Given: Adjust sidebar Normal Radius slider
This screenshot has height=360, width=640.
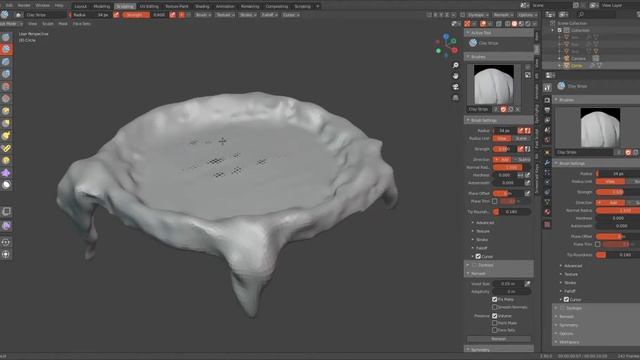Looking at the screenshot, I should coord(512,167).
